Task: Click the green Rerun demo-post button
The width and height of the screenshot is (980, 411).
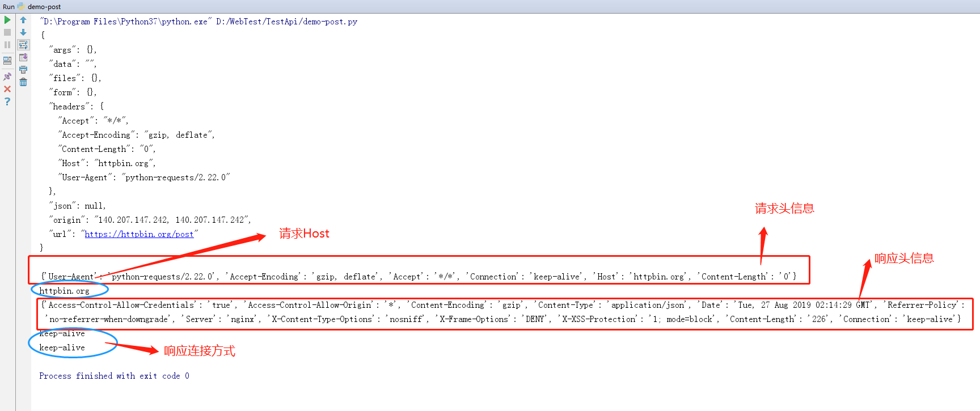Action: coord(7,20)
